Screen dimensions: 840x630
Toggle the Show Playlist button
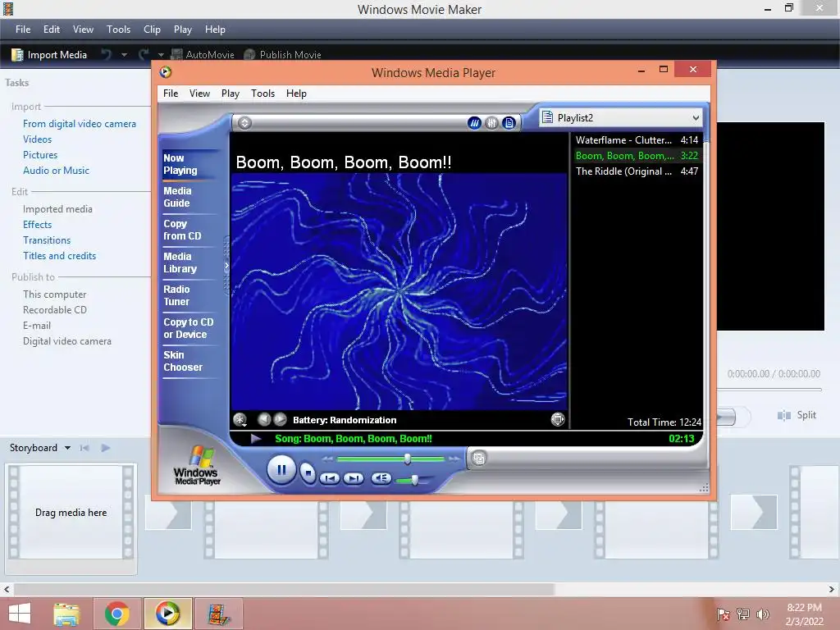[509, 123]
